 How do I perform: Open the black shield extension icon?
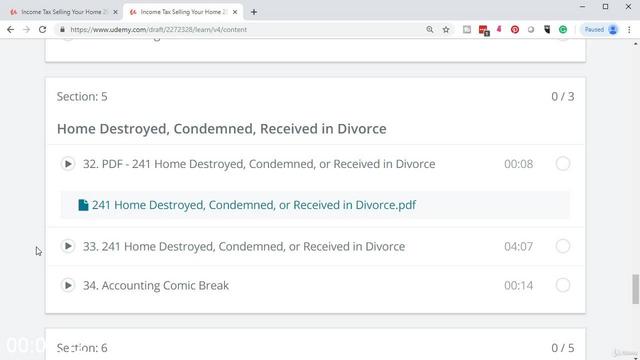[547, 29]
